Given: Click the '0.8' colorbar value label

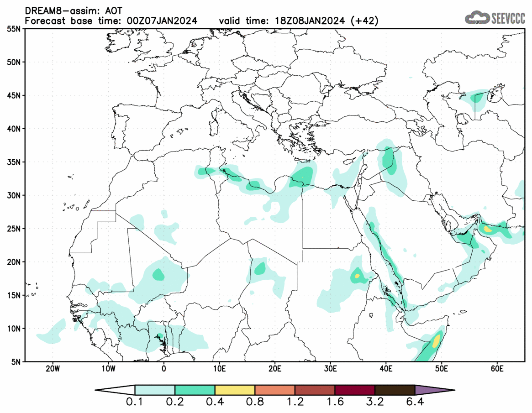Looking at the screenshot, I should tap(255, 402).
